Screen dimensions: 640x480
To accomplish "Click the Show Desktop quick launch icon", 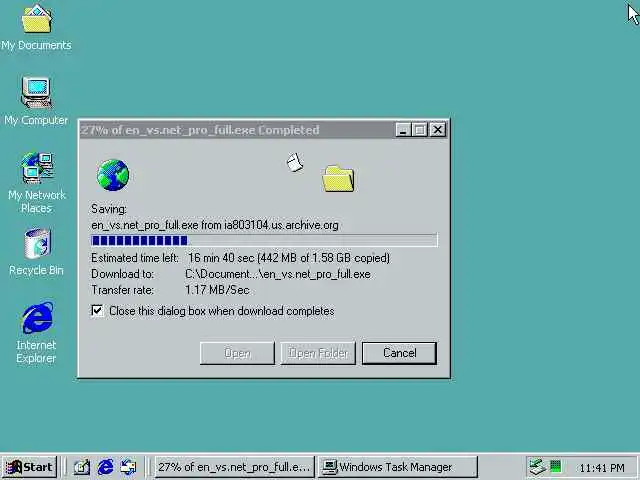I will click(x=82, y=467).
